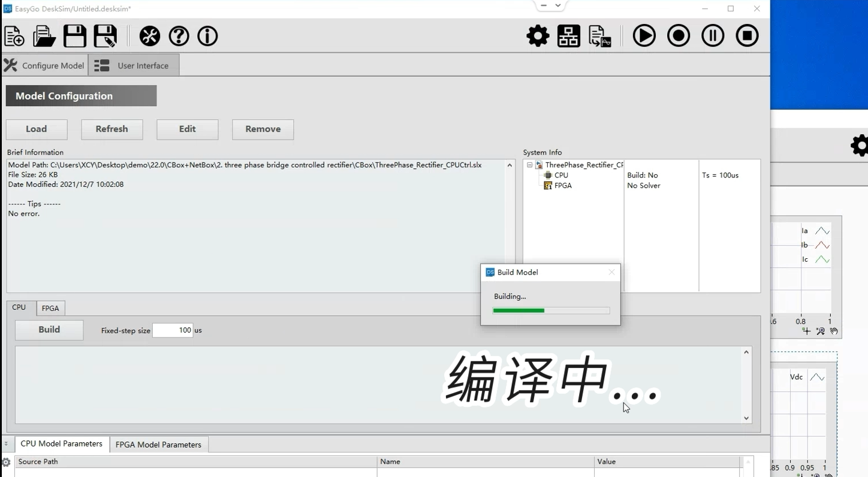
Task: Select ThreePhase_Rectifier root in System Info
Action: (x=584, y=165)
